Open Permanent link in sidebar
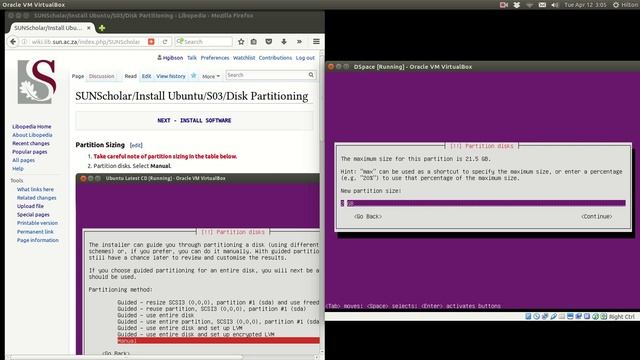The image size is (640, 360). (35, 231)
